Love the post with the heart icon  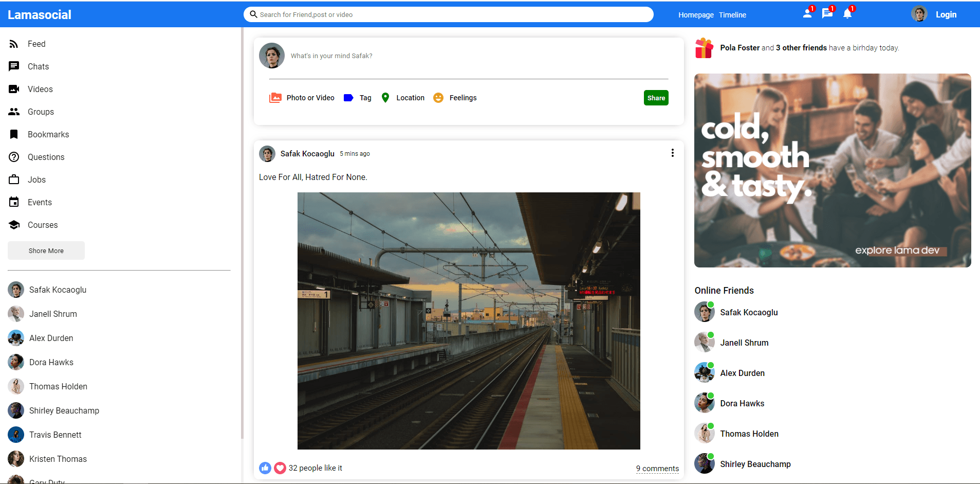pyautogui.click(x=280, y=468)
